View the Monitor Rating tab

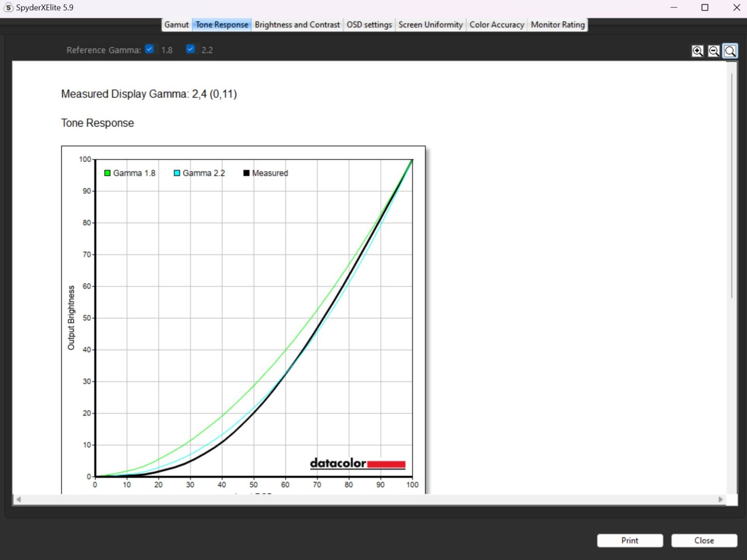[x=557, y=25]
